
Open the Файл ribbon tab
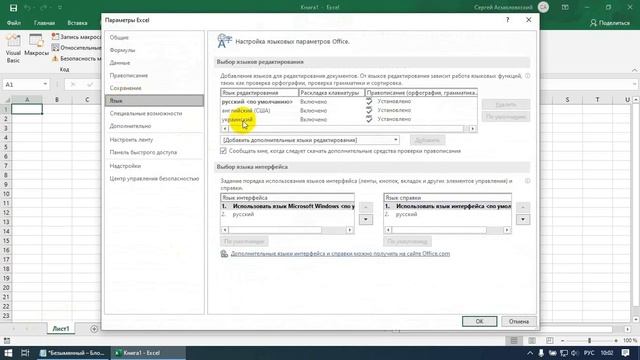pos(14,23)
